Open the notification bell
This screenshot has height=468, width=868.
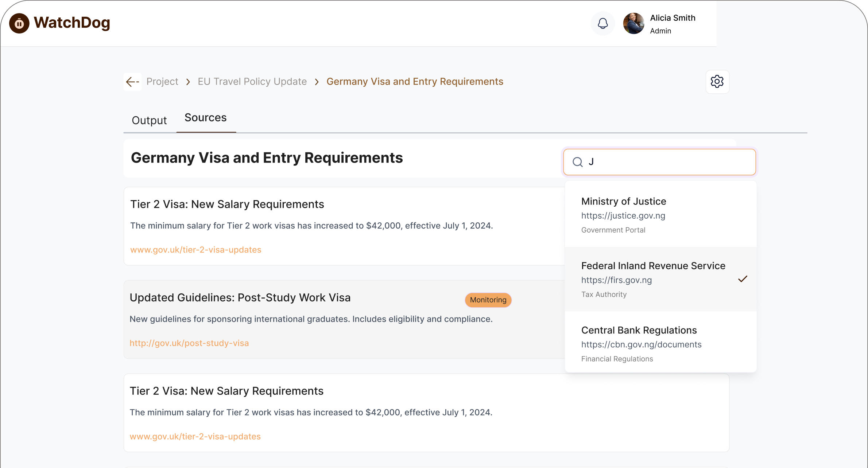pos(602,23)
